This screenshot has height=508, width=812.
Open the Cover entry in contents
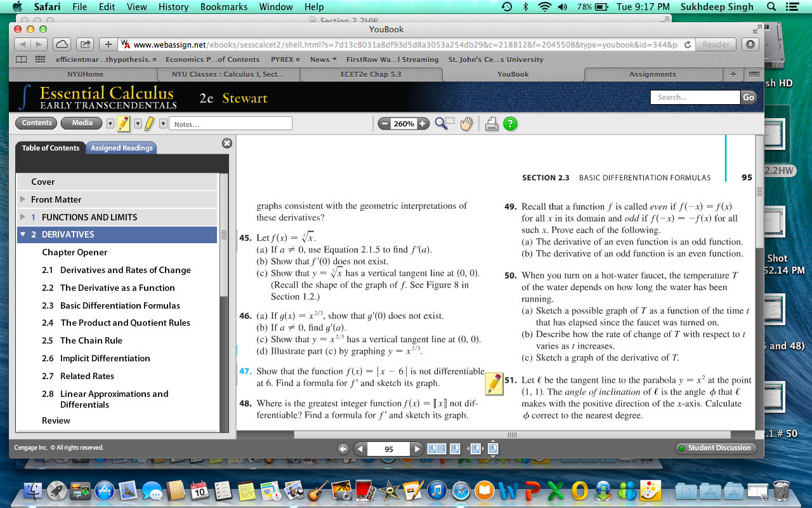117,182
